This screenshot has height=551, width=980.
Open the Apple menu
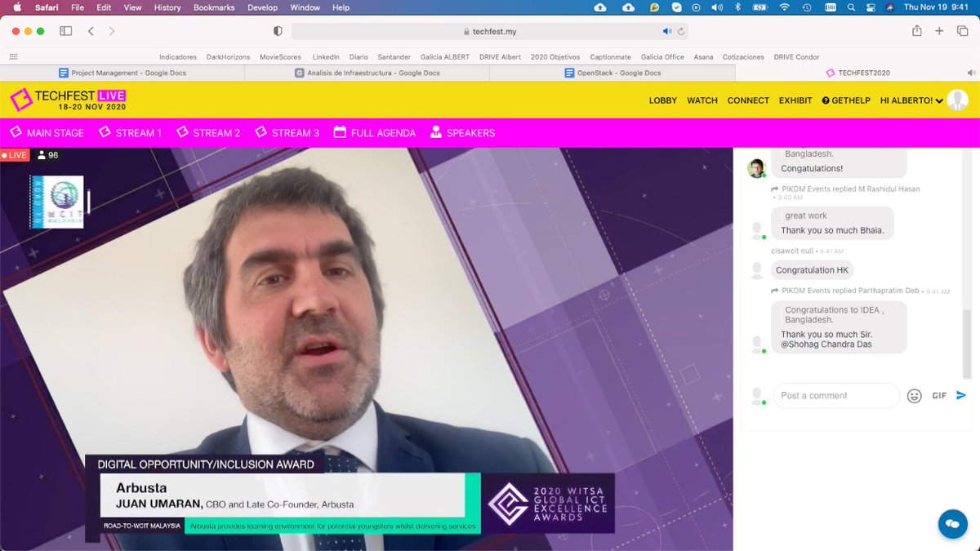click(x=16, y=7)
